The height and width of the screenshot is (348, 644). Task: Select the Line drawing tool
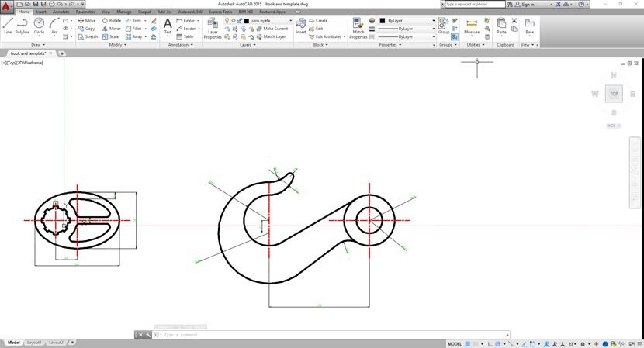tap(8, 26)
